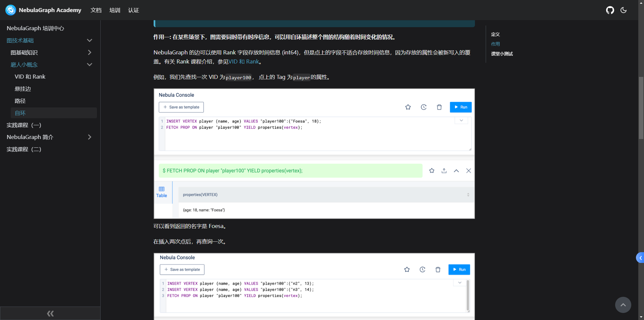Open the GitHub repository icon
The height and width of the screenshot is (320, 644).
point(610,10)
